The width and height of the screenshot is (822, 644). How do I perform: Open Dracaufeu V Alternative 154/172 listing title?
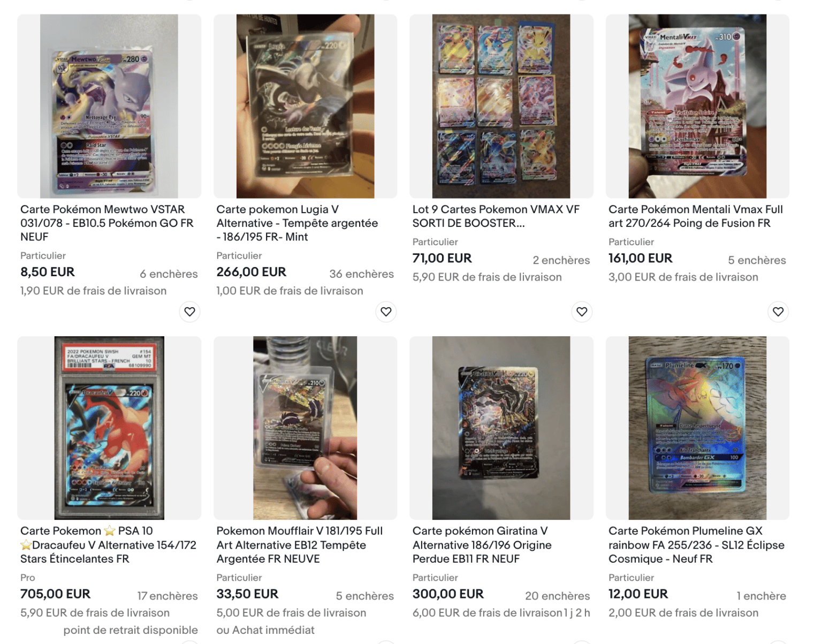pyautogui.click(x=108, y=545)
